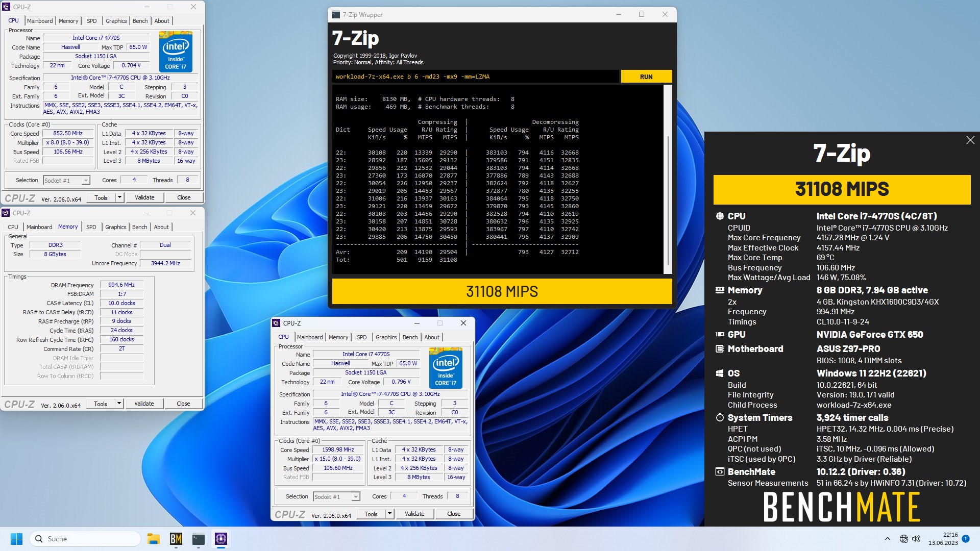Click Core Voltage value 0.796 V

coord(401,382)
